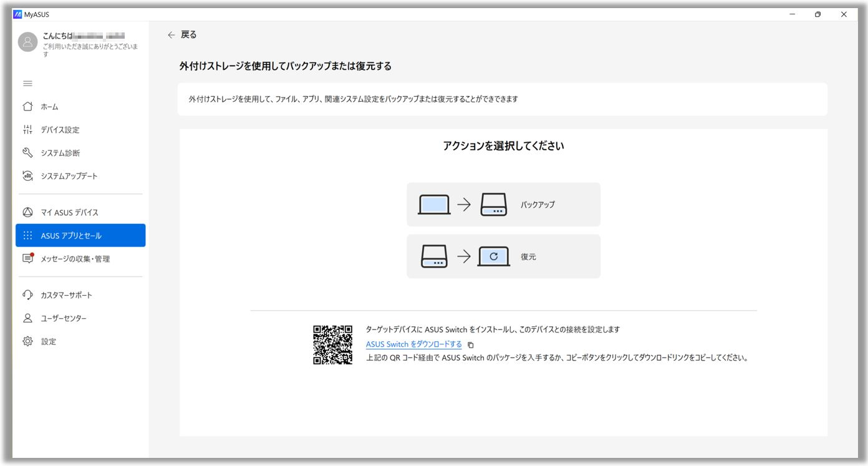The width and height of the screenshot is (868, 466).
Task: Click the MyASUS logo in title bar
Action: point(17,14)
